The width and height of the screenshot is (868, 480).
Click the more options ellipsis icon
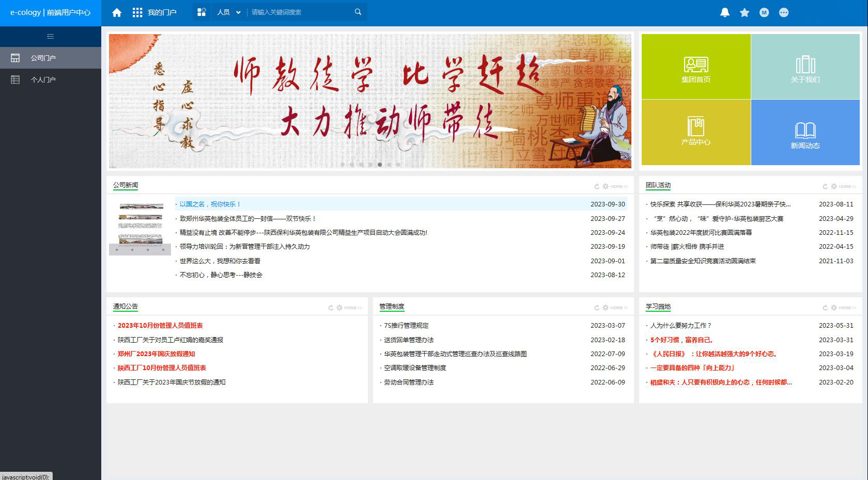[784, 12]
